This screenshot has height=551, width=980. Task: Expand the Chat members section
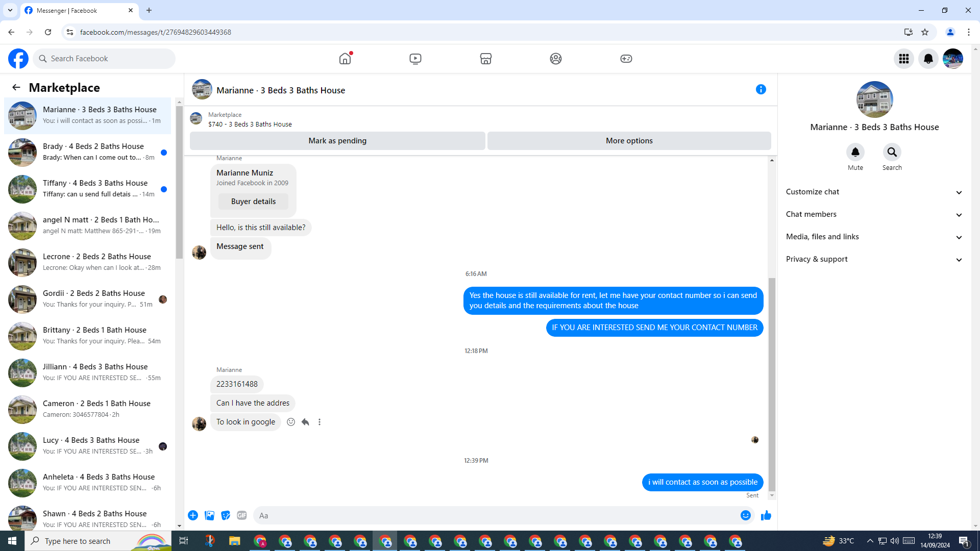coord(874,214)
